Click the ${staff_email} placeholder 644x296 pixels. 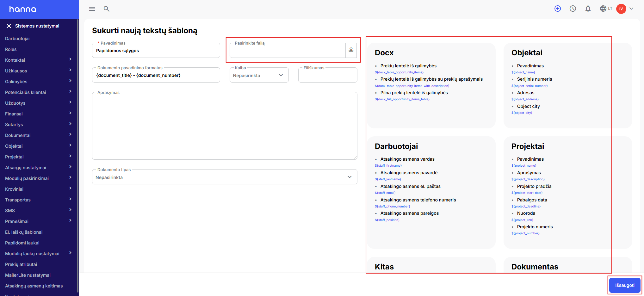(x=385, y=193)
